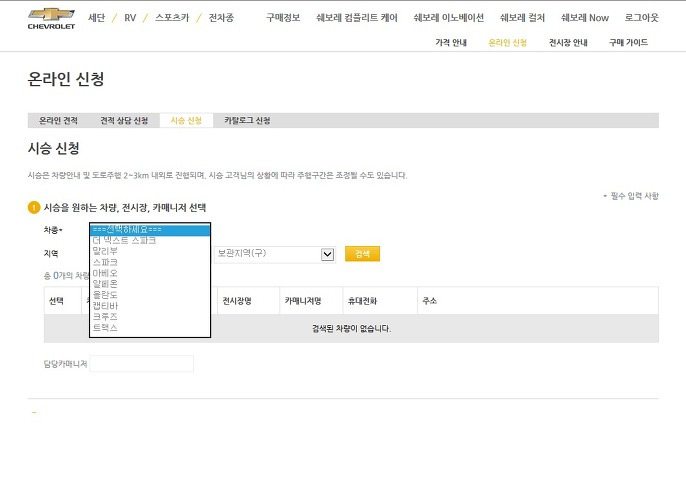Switch to the 온라인 견적 tab
The image size is (686, 483).
(58, 120)
